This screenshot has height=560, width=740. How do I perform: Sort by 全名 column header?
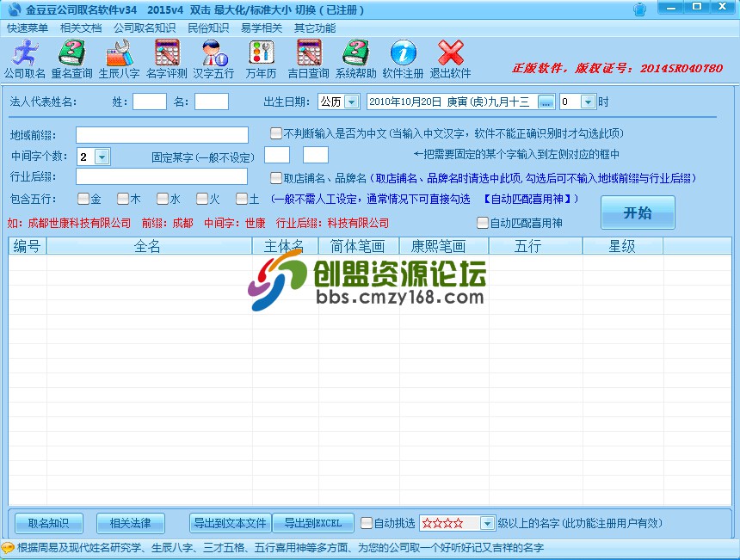149,246
